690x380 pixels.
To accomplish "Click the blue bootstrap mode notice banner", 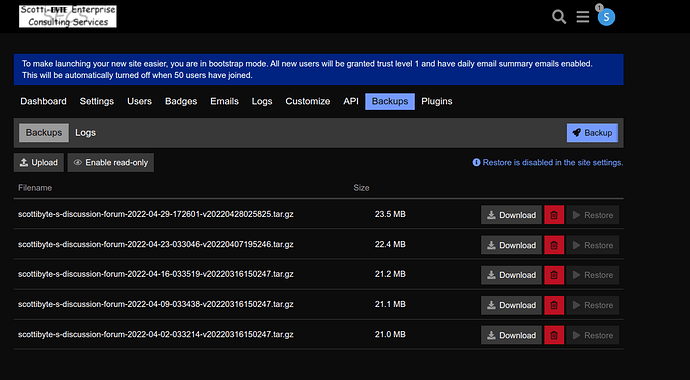I will [x=319, y=69].
